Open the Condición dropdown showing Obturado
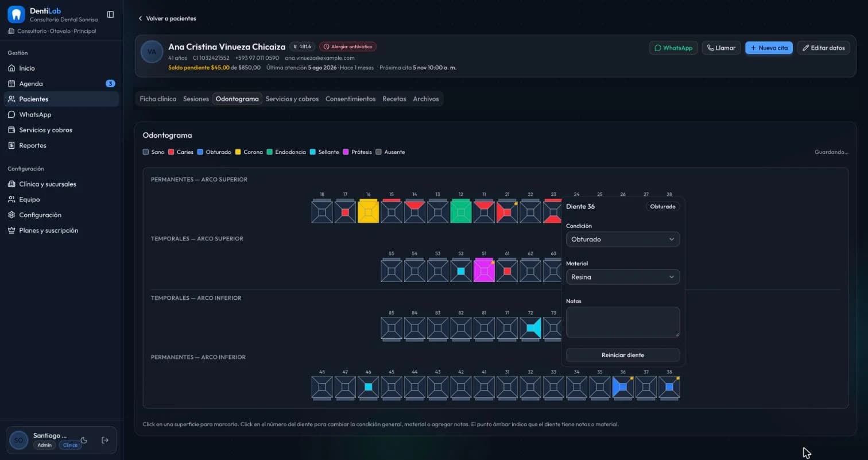This screenshot has width=868, height=460. (623, 239)
